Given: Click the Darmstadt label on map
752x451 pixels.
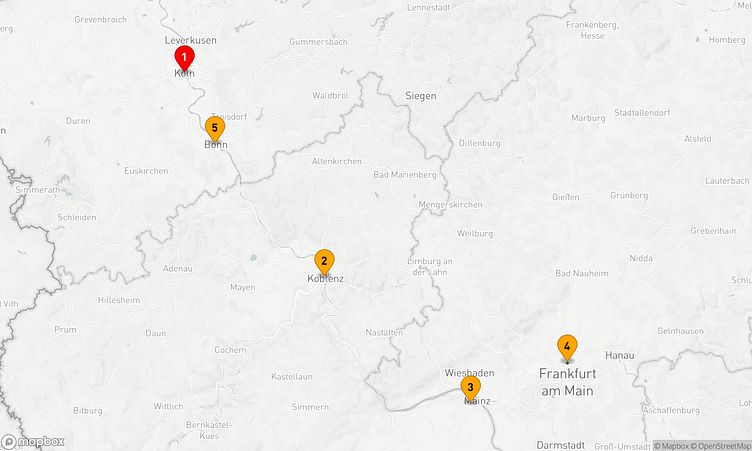Looking at the screenshot, I should coord(560,445).
